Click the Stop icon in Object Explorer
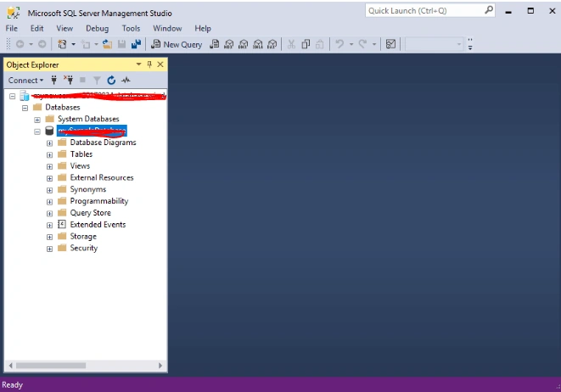 pos(82,80)
